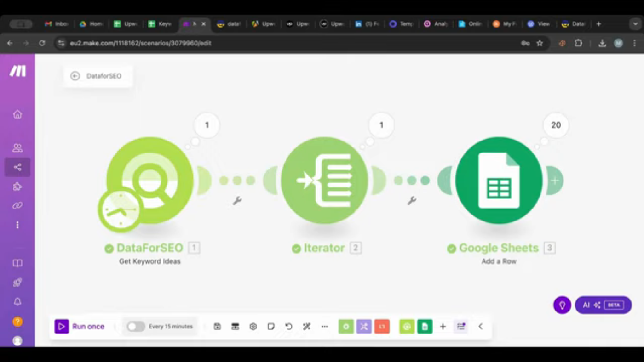Open the purple lightbulb Explain flow button
644x362 pixels.
(562, 305)
